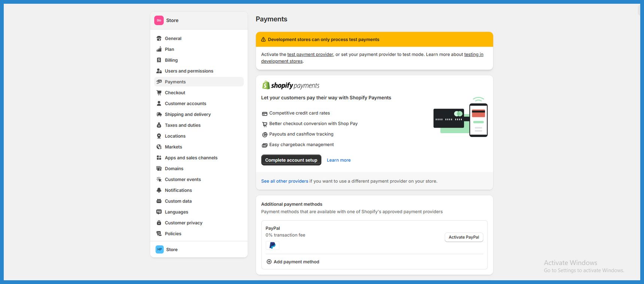Click the Shopify Payments logo
The image size is (644, 284).
pyautogui.click(x=291, y=85)
